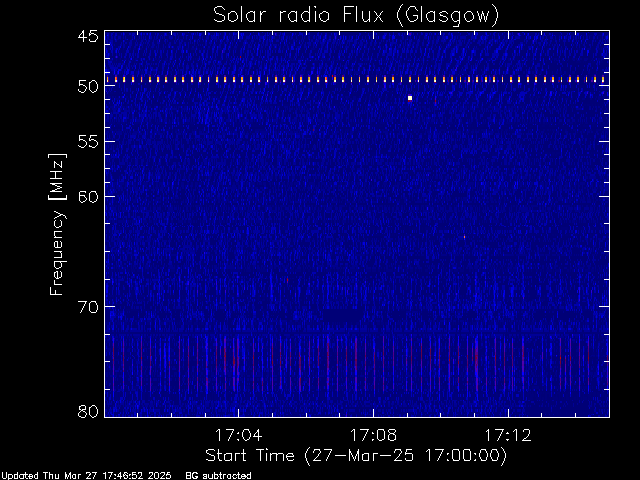Screen dimensions: 640x480
Task: Click the '17:04' time axis label
Action: [x=238, y=435]
